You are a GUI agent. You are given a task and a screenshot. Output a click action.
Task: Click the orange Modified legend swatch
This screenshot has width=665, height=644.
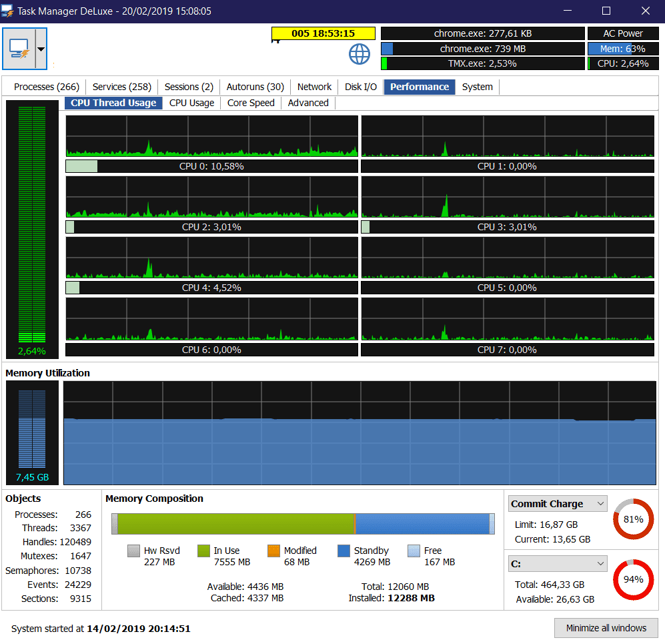[x=273, y=551]
